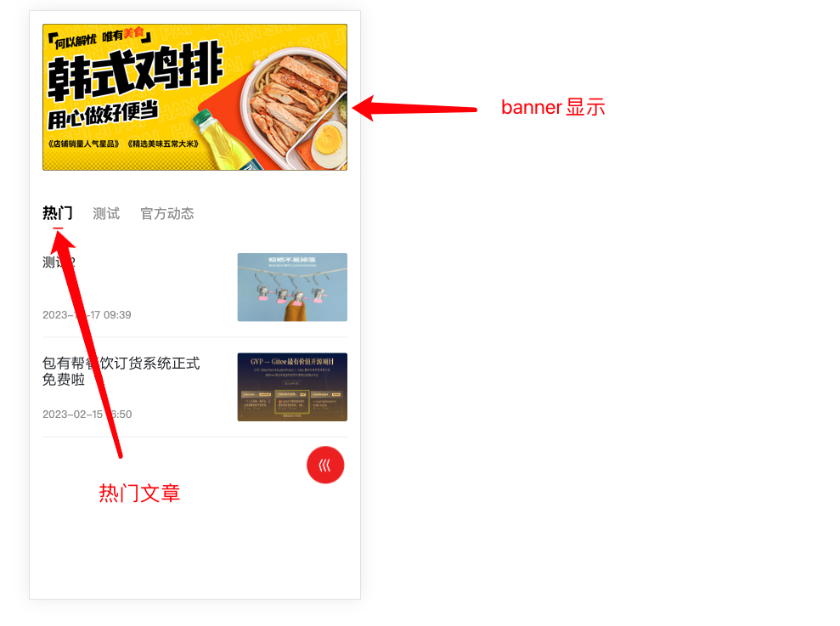Click the 2023-02-15 article date
Image resolution: width=840 pixels, height=626 pixels.
(87, 415)
